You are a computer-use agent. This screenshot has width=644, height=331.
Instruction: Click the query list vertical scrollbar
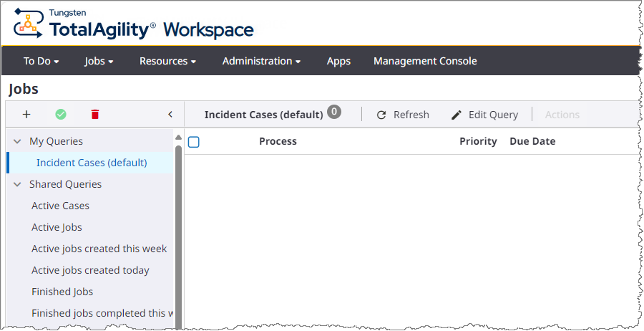coord(178,229)
